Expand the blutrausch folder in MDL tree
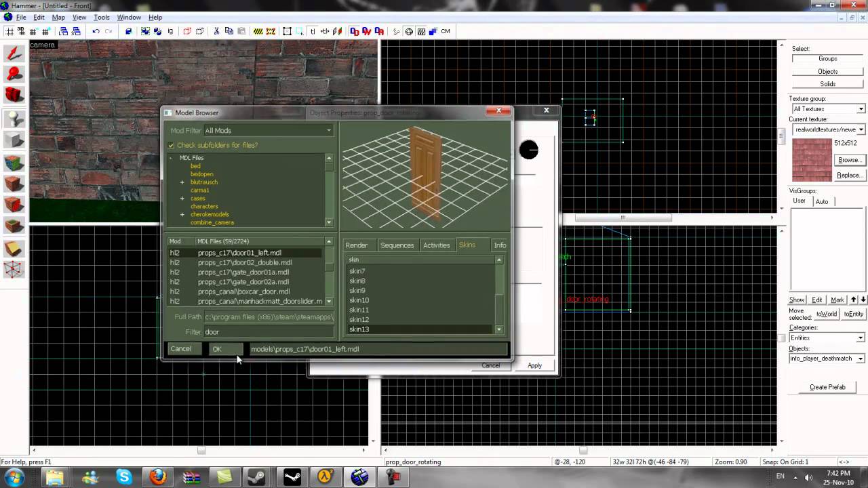868x488 pixels. [x=182, y=182]
